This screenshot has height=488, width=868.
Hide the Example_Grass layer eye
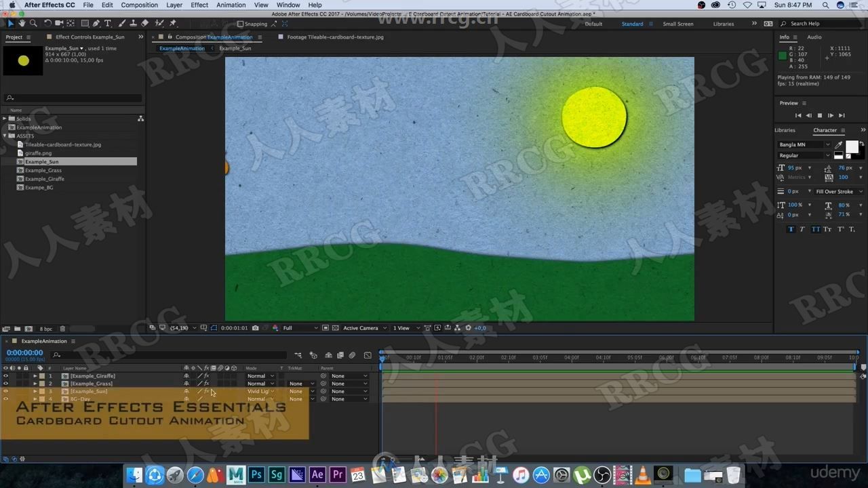6,384
